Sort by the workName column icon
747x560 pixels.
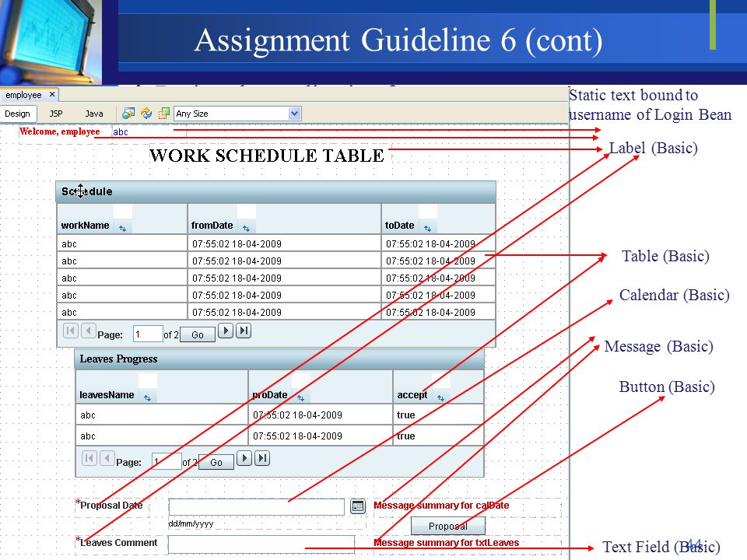(122, 229)
